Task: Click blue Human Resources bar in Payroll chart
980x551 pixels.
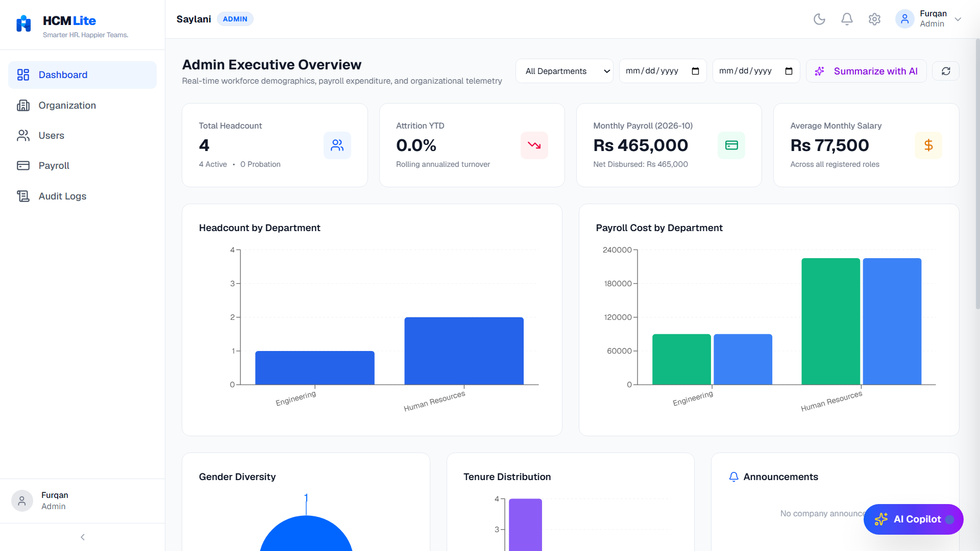Action: pos(892,321)
